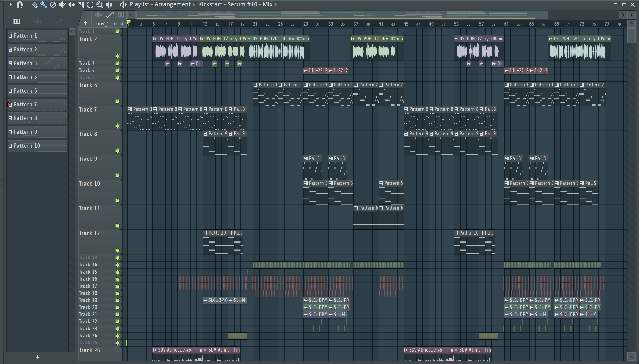The height and width of the screenshot is (364, 639).
Task: Click the vertical scrollbar down arrow
Action: [631, 356]
